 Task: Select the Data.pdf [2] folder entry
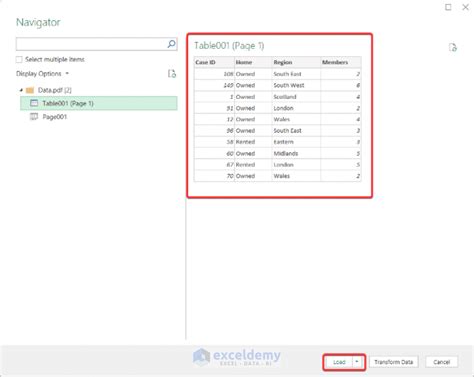(55, 90)
